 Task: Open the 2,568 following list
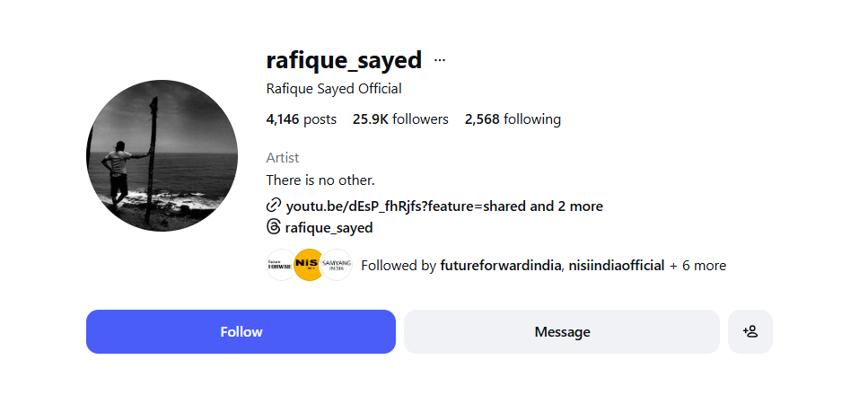[x=513, y=119]
